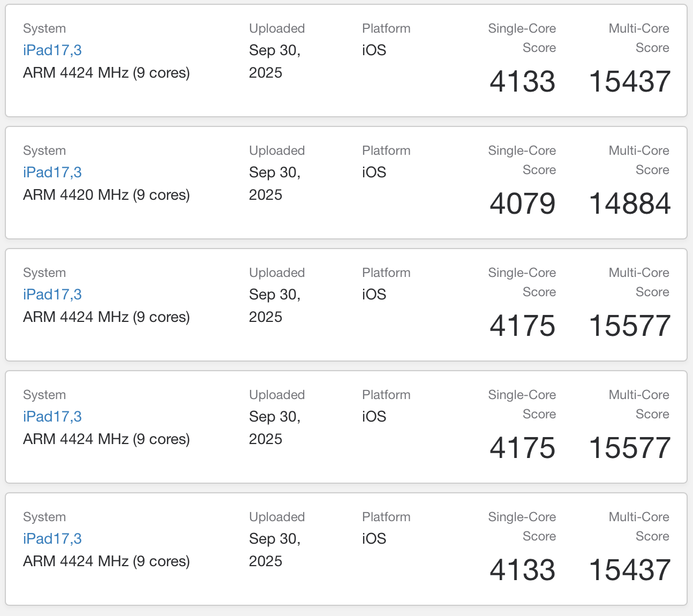Click the 15577 multi-core score in the fourth result
Screen dimensions: 693x616
coord(629,448)
